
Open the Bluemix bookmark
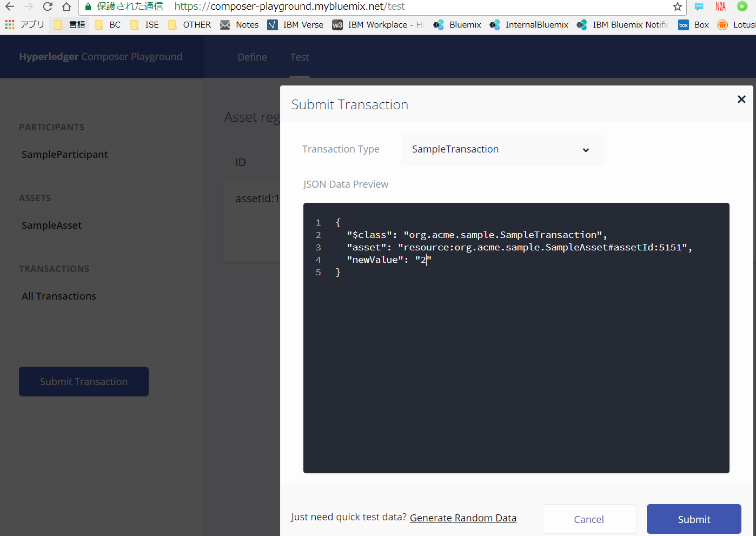pyautogui.click(x=457, y=24)
